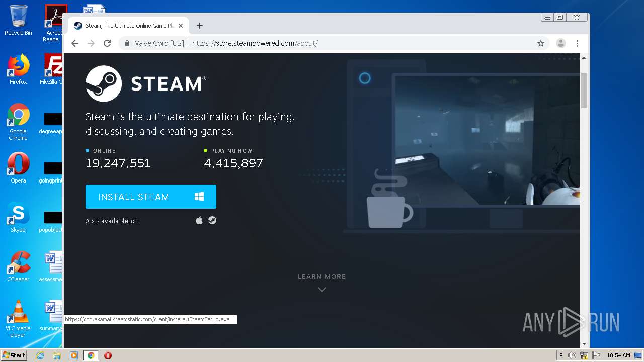Minimize the Chrome window
The height and width of the screenshot is (362, 644).
pos(547,18)
